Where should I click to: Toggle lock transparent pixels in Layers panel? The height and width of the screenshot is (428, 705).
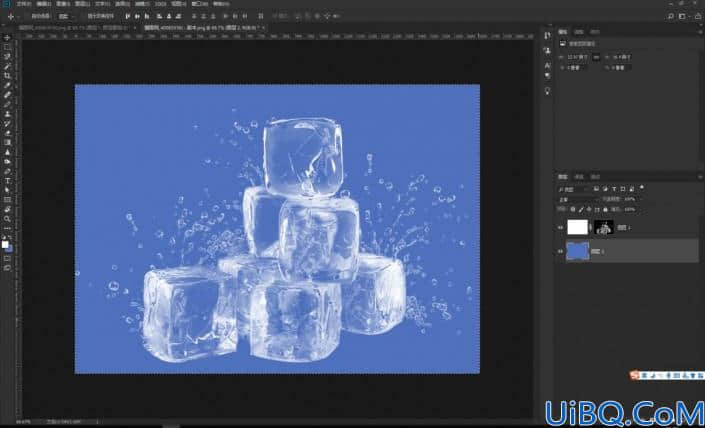pos(573,210)
